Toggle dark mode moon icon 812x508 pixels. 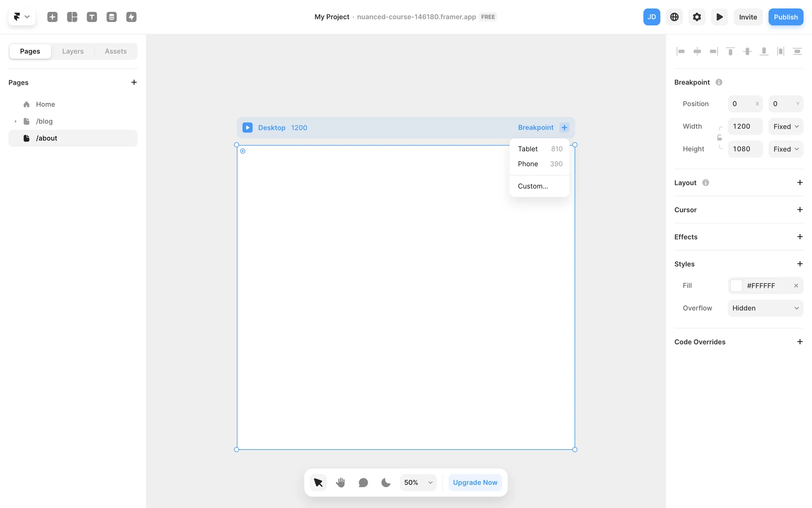386,482
